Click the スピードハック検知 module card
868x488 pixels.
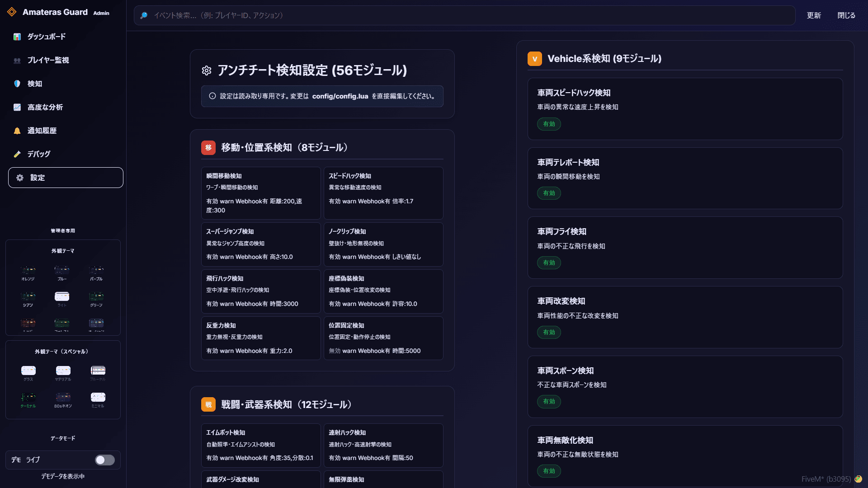pos(383,193)
